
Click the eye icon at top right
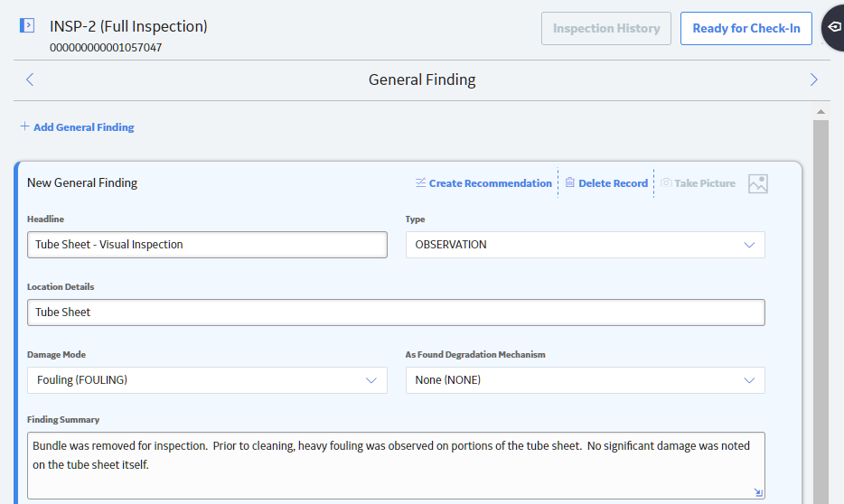pyautogui.click(x=834, y=27)
